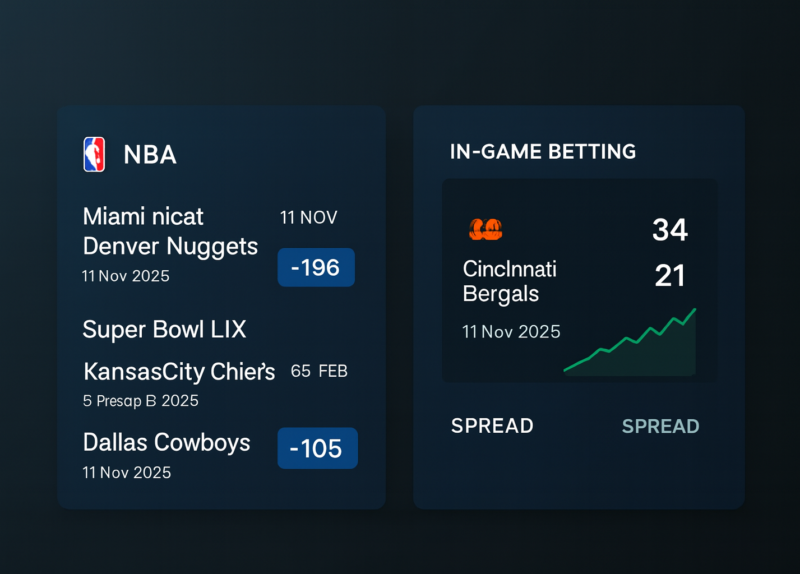Image resolution: width=800 pixels, height=574 pixels.
Task: Open the bright white SPREAD tab
Action: tap(492, 426)
